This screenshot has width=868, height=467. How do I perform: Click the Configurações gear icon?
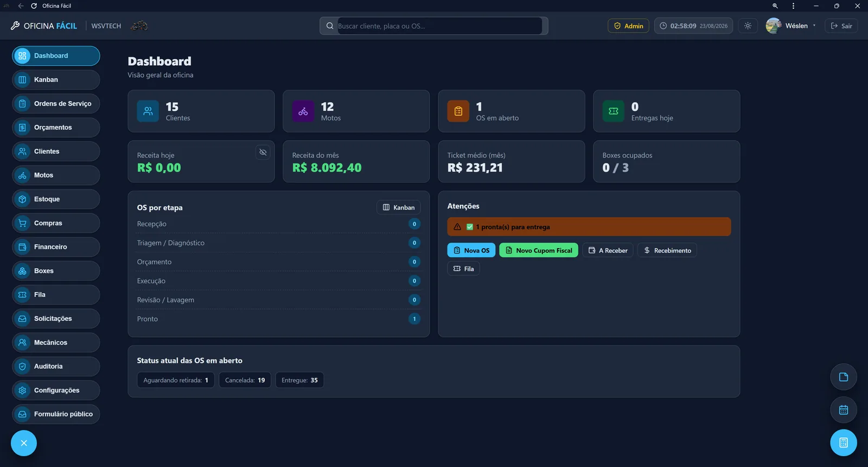[22, 390]
